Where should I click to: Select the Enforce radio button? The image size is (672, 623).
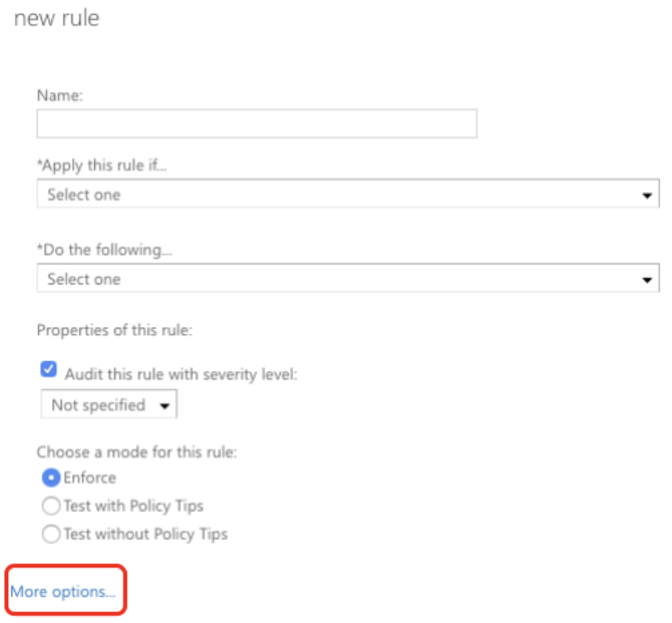pyautogui.click(x=51, y=478)
